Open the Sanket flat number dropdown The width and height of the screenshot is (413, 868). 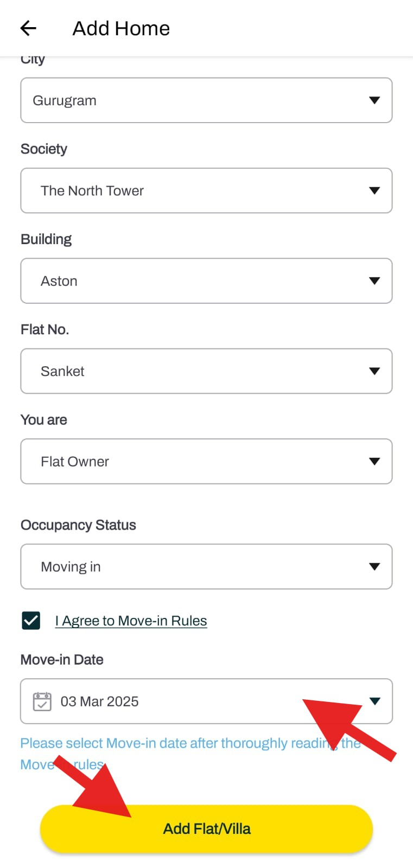206,371
